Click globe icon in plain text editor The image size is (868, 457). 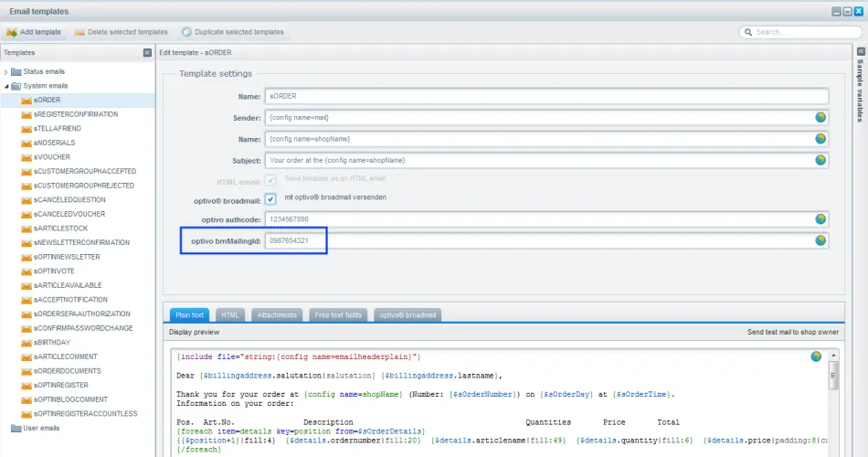click(816, 356)
